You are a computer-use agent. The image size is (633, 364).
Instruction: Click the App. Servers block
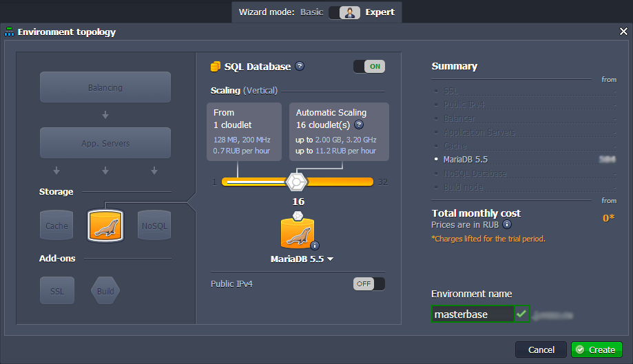point(105,143)
